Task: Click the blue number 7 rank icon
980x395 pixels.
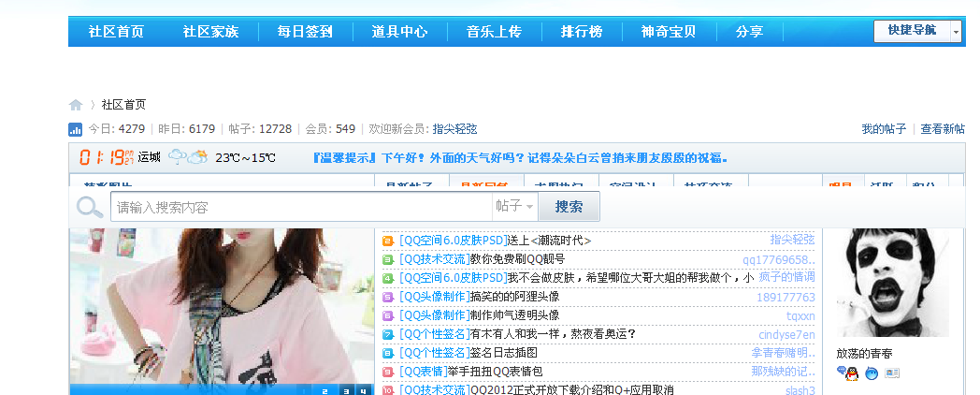Action: [387, 334]
